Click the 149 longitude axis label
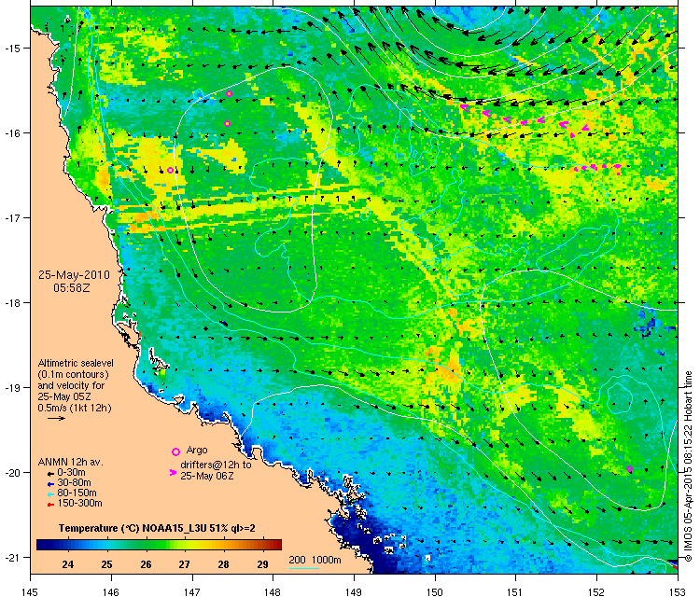 [354, 591]
